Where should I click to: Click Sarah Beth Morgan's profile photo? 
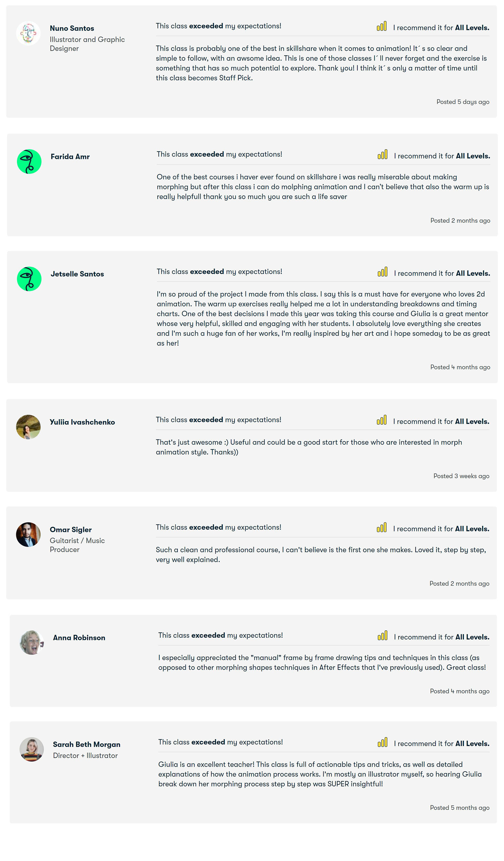pos(32,749)
